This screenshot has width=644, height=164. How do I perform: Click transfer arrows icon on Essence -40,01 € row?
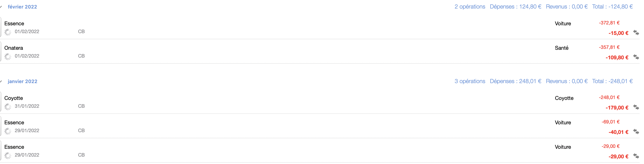click(636, 132)
